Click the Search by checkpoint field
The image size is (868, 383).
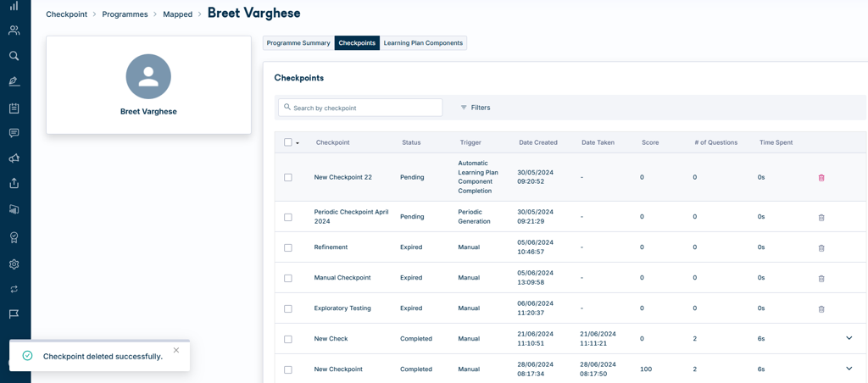tap(360, 108)
